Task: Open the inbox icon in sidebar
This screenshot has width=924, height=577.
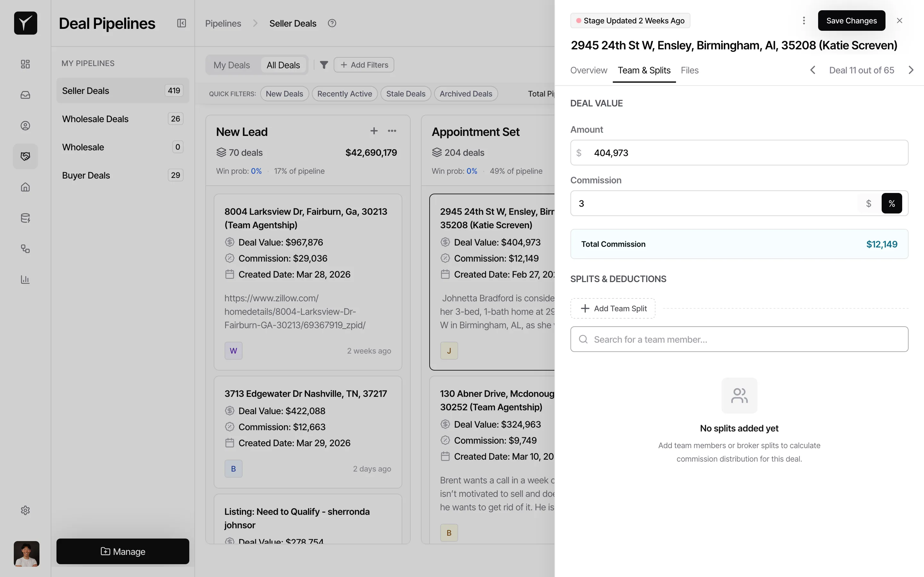Action: 25,95
